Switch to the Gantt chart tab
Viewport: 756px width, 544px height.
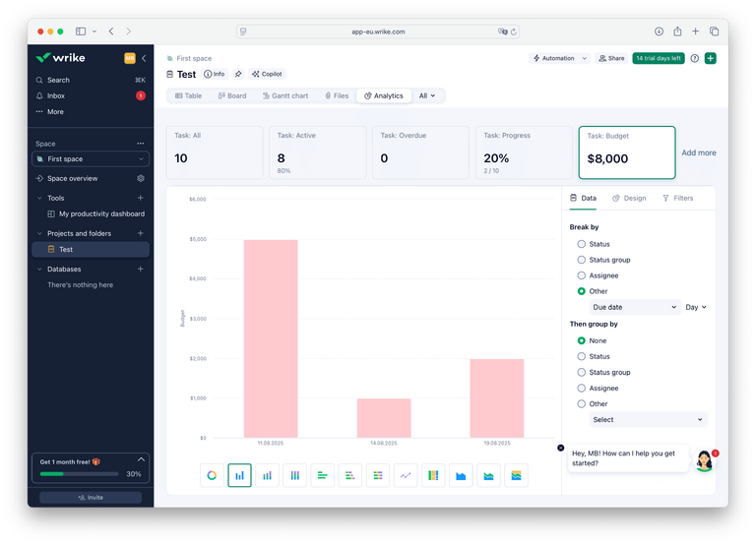click(x=285, y=95)
